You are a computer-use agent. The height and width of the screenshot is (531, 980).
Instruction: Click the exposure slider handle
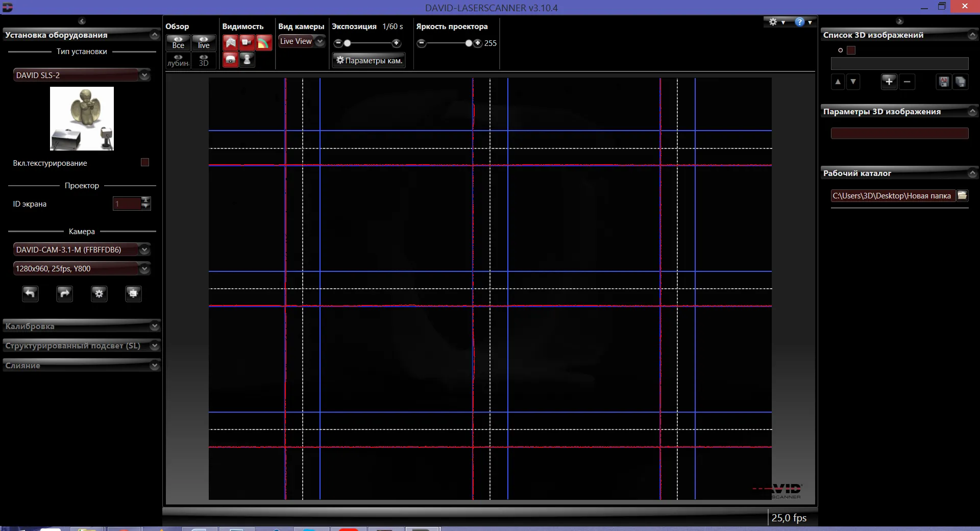[x=348, y=43]
